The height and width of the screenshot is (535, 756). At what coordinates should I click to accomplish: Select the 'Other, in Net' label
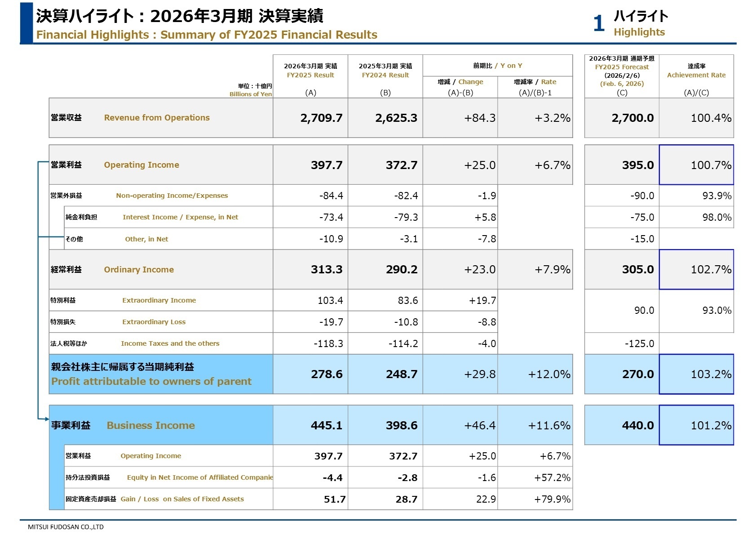pyautogui.click(x=146, y=239)
